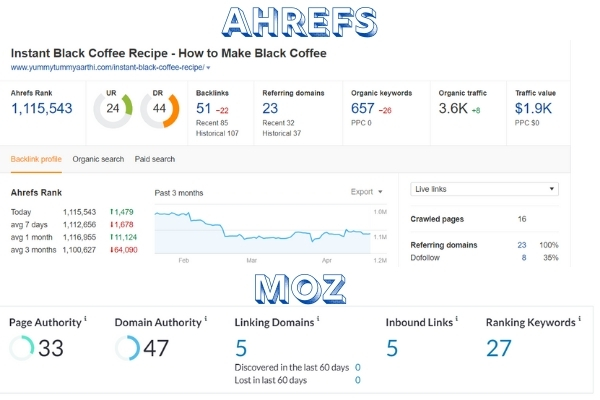Click the Page Authority 33 circular gauge
This screenshot has height=400, width=600.
[22, 348]
